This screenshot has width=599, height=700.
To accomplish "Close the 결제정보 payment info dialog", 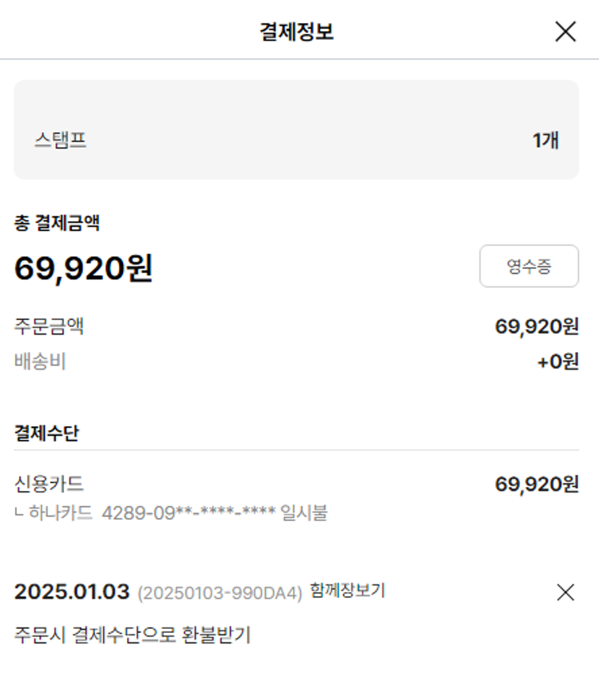I will (x=565, y=31).
